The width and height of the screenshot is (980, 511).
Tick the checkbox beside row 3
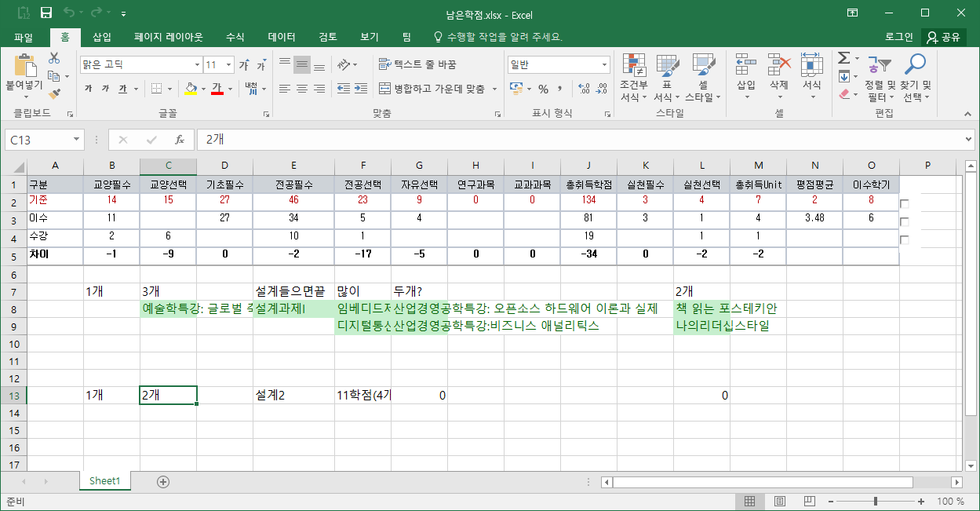905,222
